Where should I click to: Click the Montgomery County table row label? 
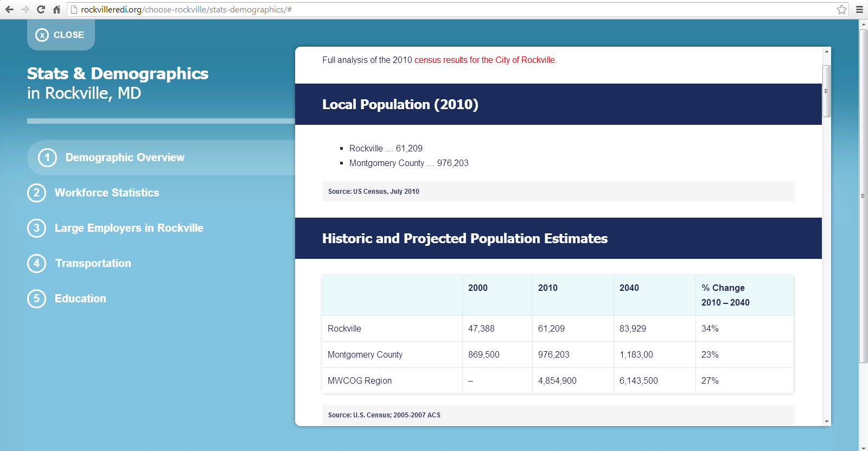365,354
